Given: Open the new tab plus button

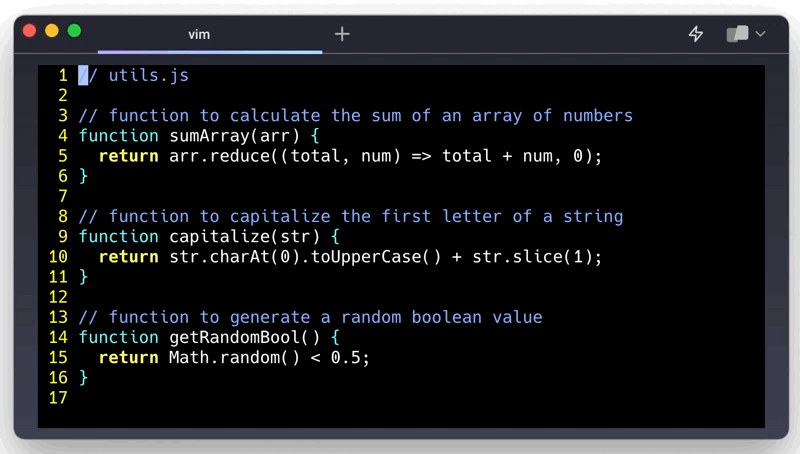Looking at the screenshot, I should [342, 34].
